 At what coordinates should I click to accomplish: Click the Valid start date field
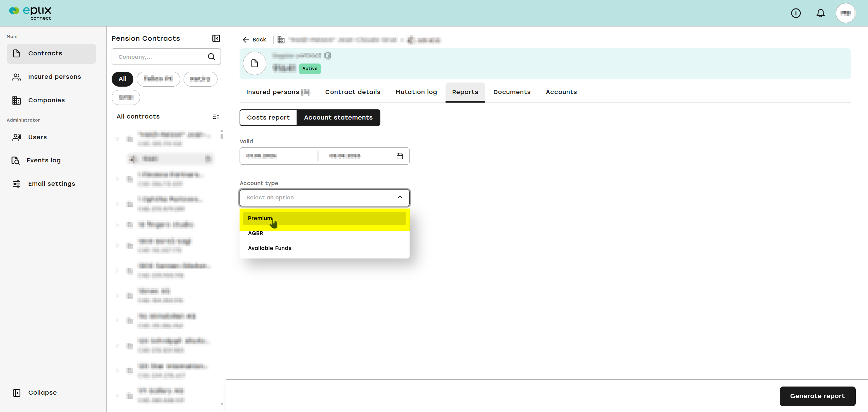pos(279,156)
